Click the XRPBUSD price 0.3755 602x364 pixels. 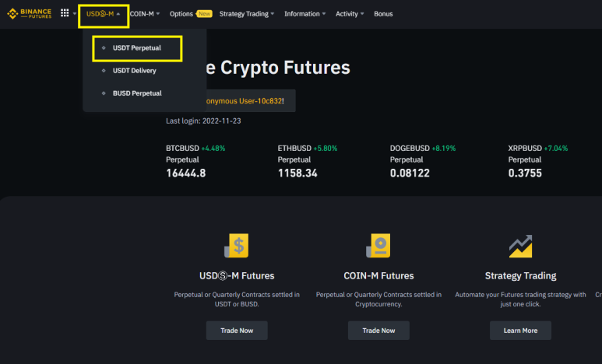click(x=525, y=173)
